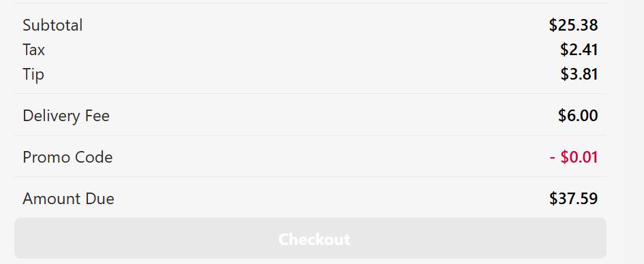Viewport: 644px width, 264px height.
Task: Click the $2.41 tax amount
Action: click(579, 50)
